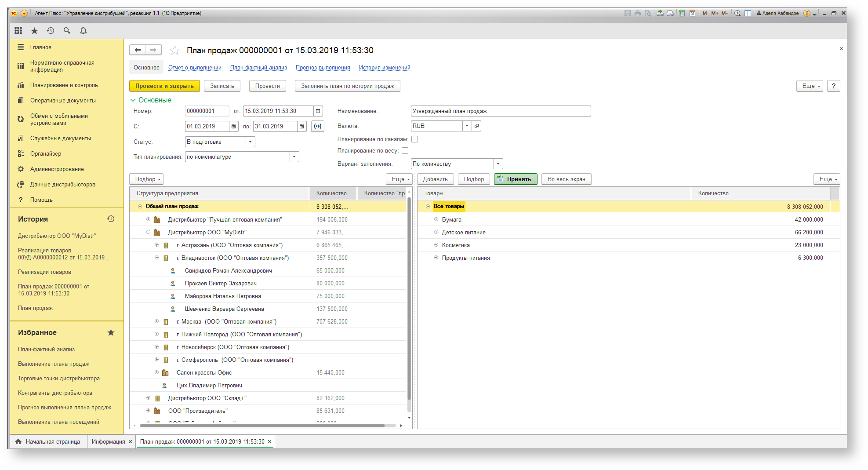The height and width of the screenshot is (470, 868).
Task: Open Валюта dropdown arrow
Action: coord(467,126)
